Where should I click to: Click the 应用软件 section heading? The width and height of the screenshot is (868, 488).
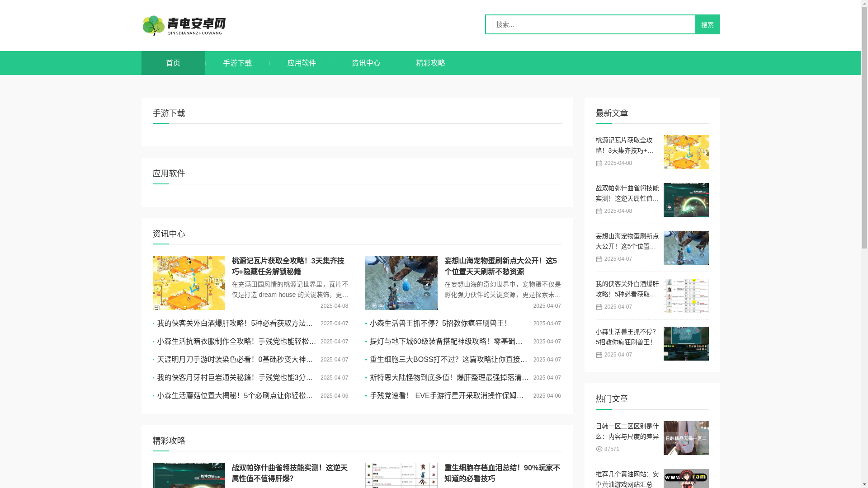pos(169,174)
